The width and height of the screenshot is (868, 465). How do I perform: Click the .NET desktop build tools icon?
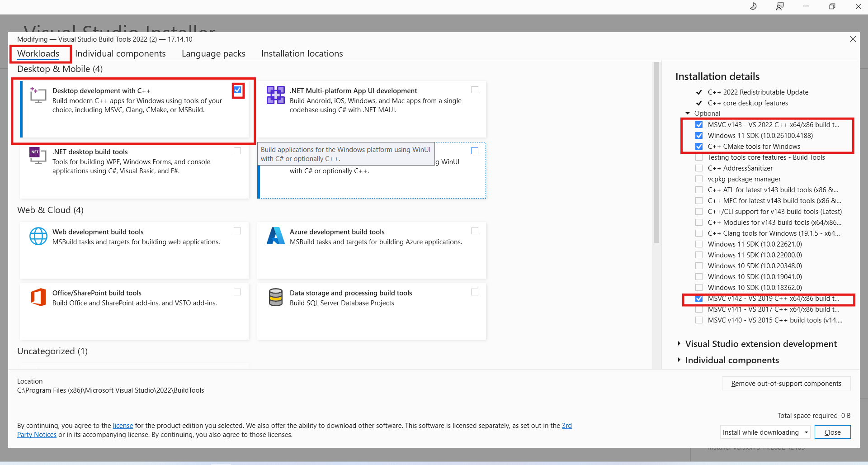click(38, 155)
